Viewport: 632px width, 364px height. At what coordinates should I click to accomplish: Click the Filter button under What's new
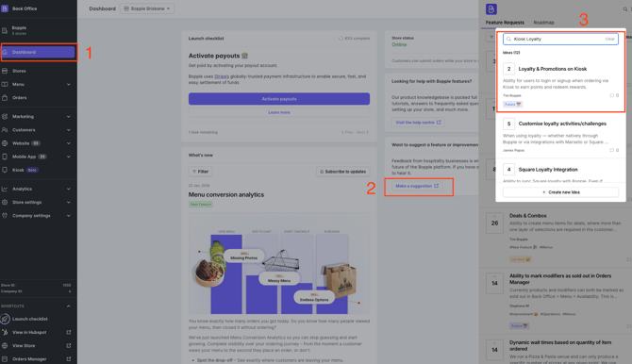(200, 172)
